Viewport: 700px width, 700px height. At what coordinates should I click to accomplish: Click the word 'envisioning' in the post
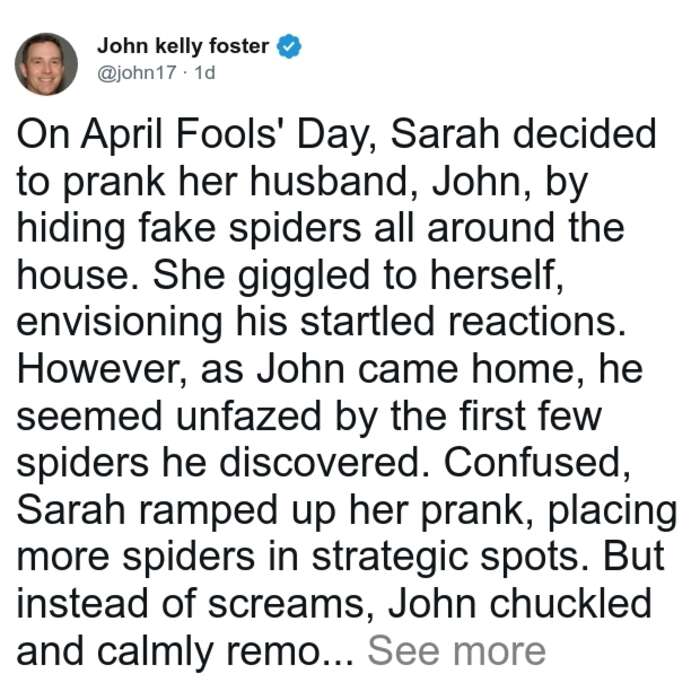point(119,323)
